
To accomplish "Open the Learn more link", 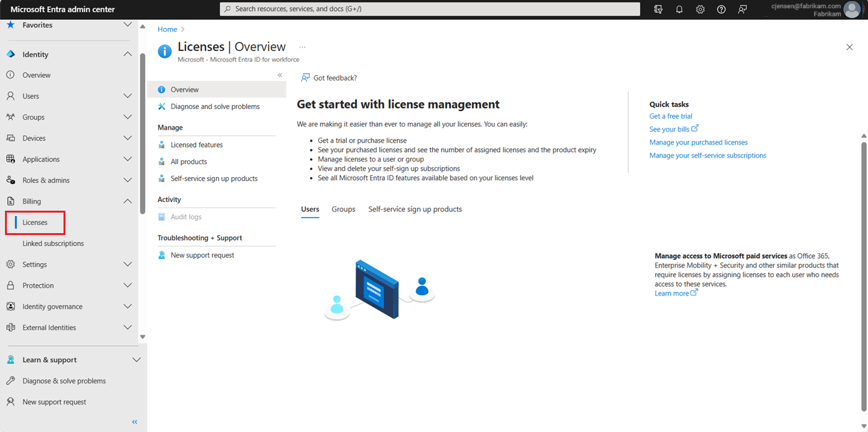I will click(x=676, y=294).
